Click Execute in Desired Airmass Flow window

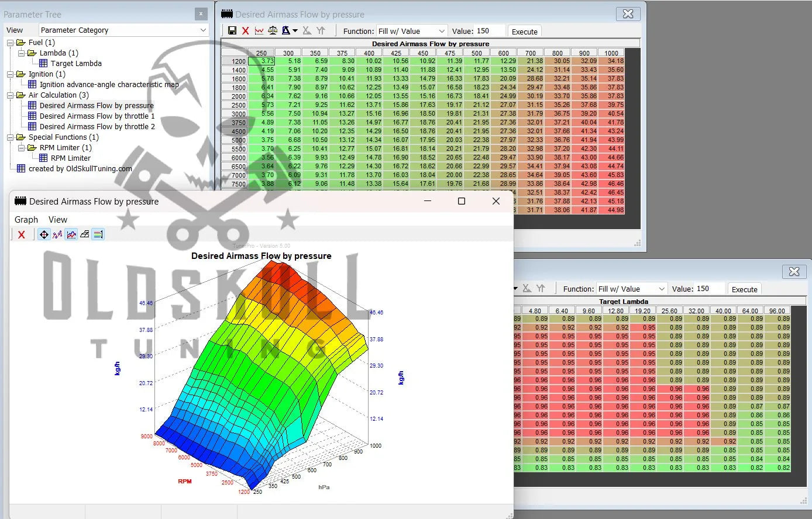click(x=524, y=32)
